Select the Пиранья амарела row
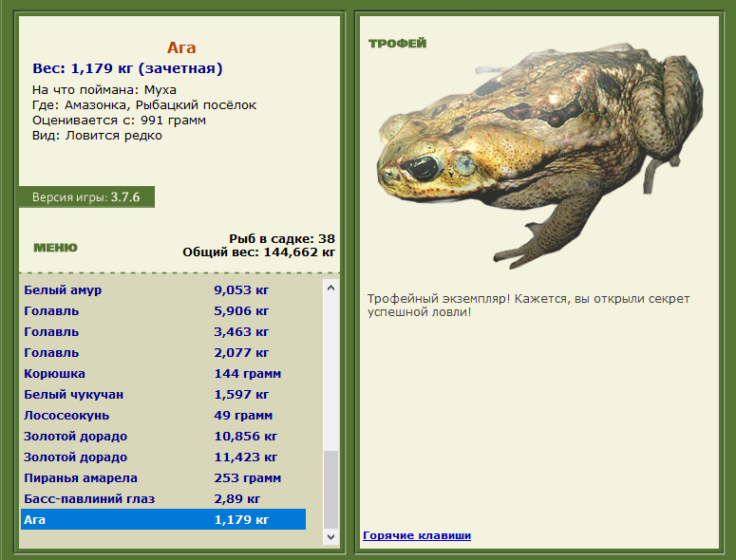 tap(163, 478)
